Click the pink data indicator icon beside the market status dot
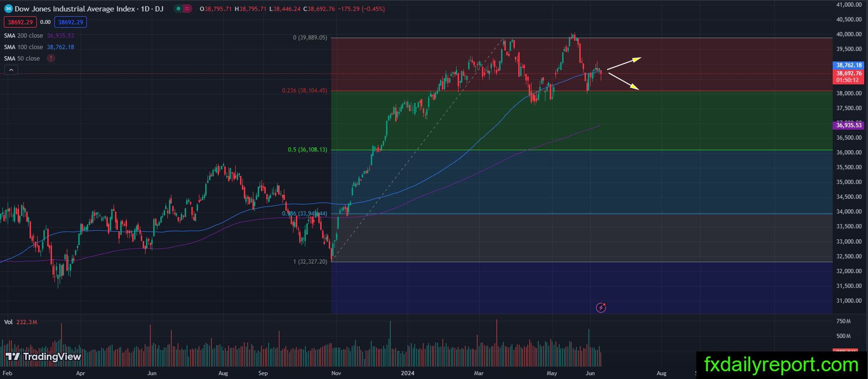The image size is (868, 379). tap(187, 9)
